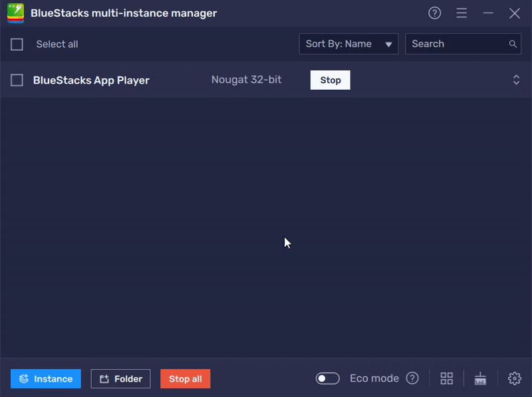
Task: Check the BlueStacks App Player instance checkbox
Action: (x=17, y=80)
